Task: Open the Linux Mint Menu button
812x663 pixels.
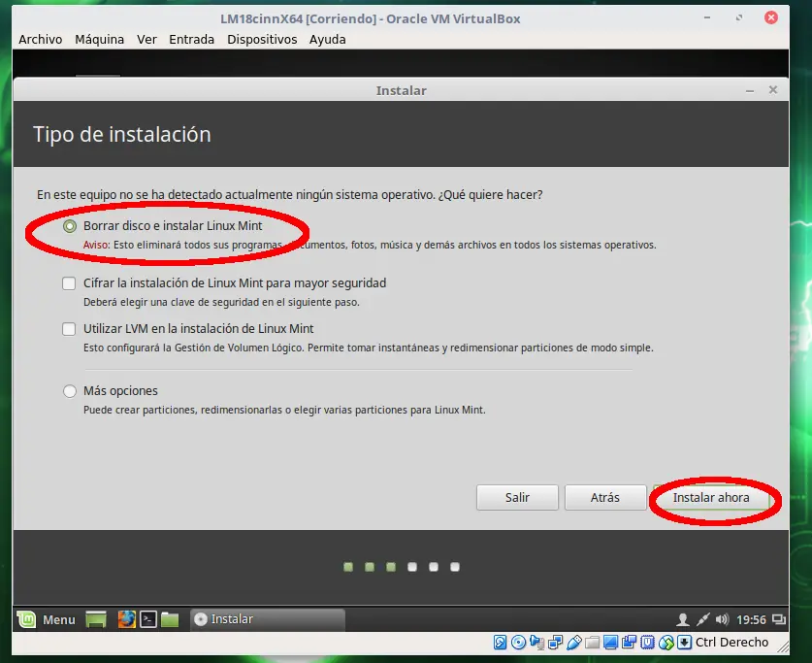Action: pos(47,619)
